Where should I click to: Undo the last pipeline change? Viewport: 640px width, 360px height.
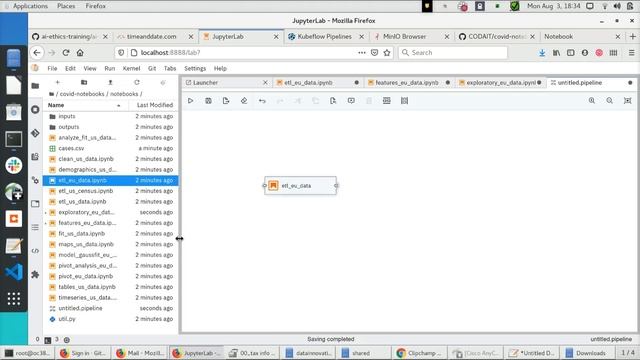click(x=262, y=101)
